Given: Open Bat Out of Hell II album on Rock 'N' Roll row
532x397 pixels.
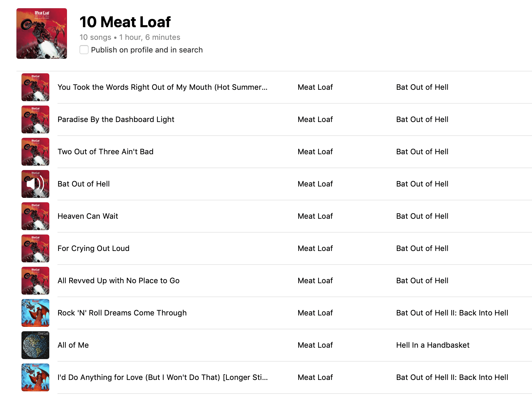Looking at the screenshot, I should tap(452, 313).
